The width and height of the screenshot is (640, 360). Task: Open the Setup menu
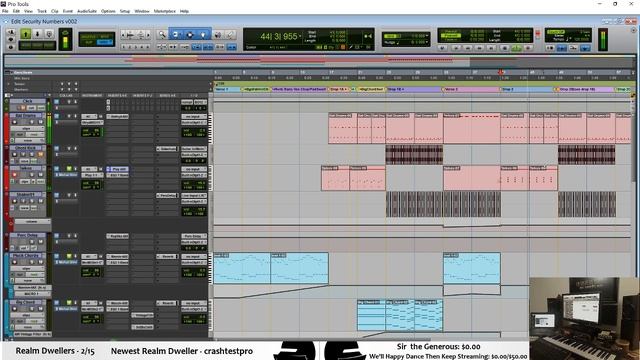(124, 11)
